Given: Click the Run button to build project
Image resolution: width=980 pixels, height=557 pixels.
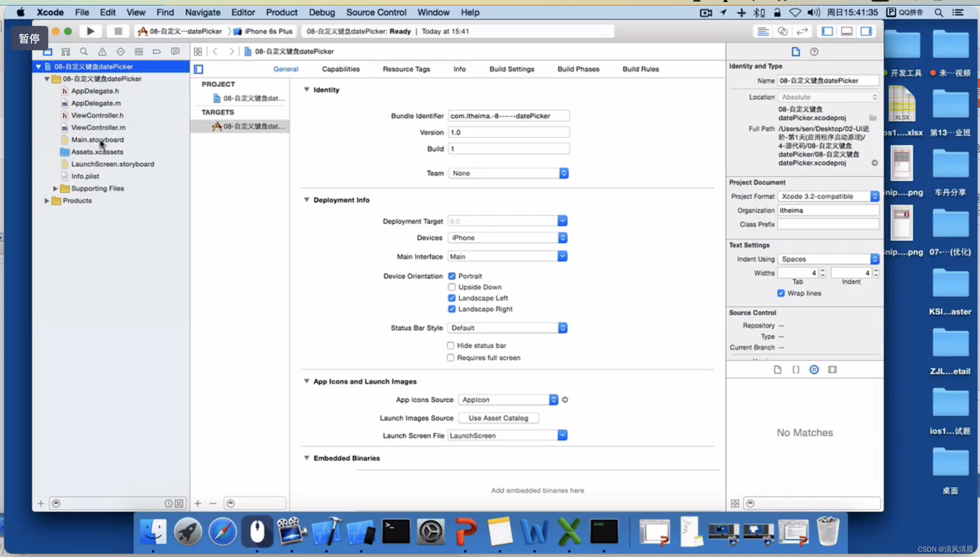Looking at the screenshot, I should pyautogui.click(x=90, y=31).
